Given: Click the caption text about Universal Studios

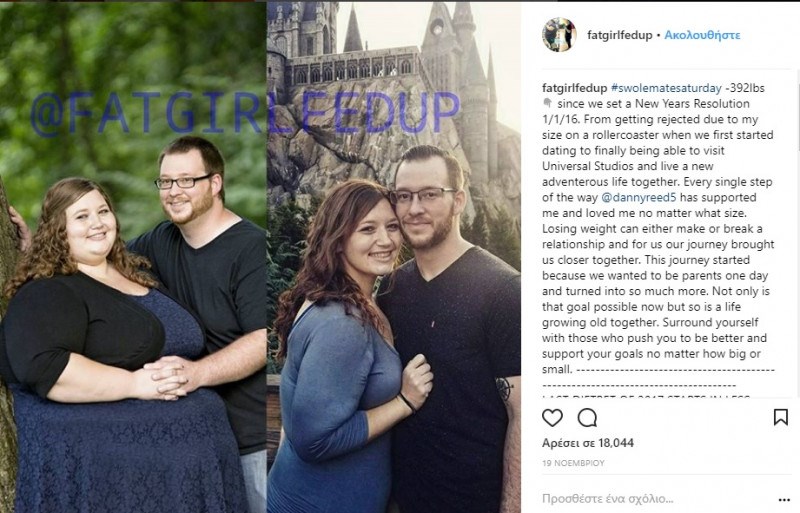Looking at the screenshot, I should (628, 166).
